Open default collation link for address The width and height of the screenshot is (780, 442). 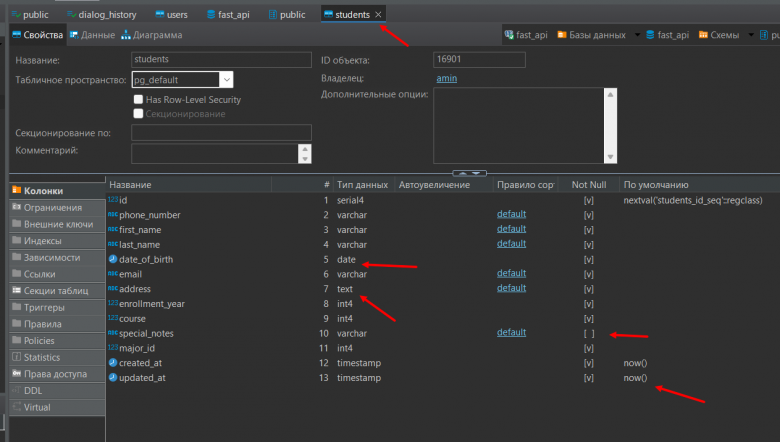click(x=511, y=288)
